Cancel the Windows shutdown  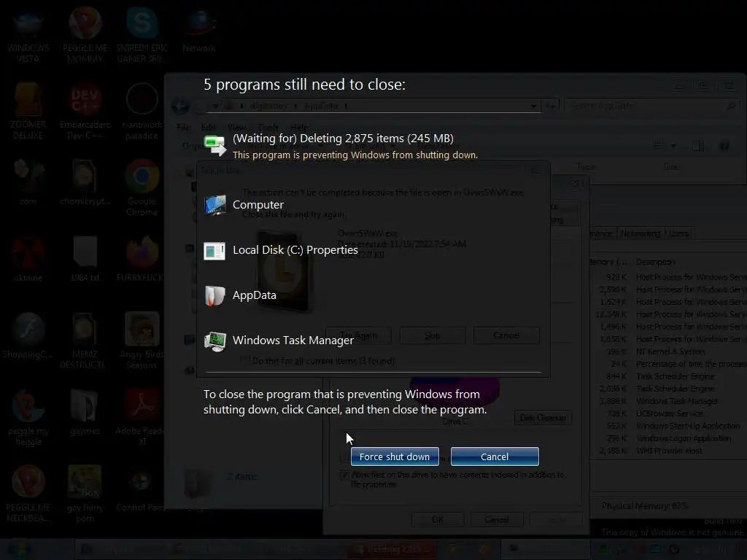(x=495, y=456)
